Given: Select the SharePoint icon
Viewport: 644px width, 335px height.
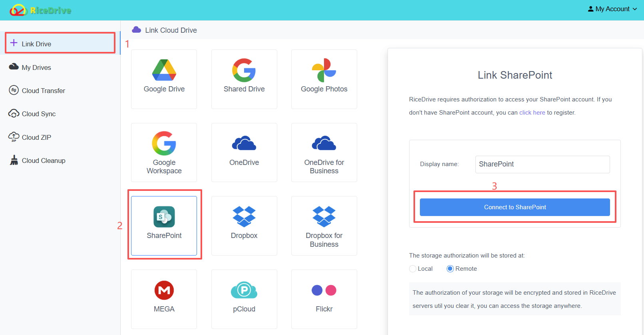Looking at the screenshot, I should (164, 216).
